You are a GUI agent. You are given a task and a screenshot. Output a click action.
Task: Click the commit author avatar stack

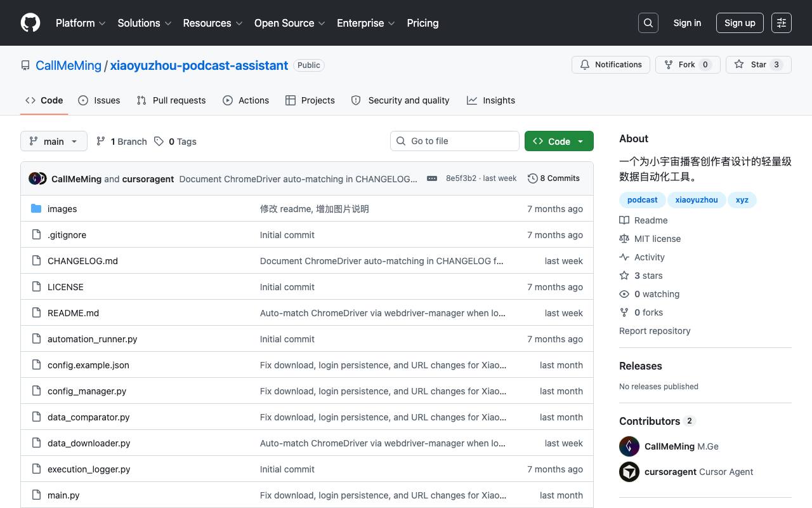tap(38, 178)
